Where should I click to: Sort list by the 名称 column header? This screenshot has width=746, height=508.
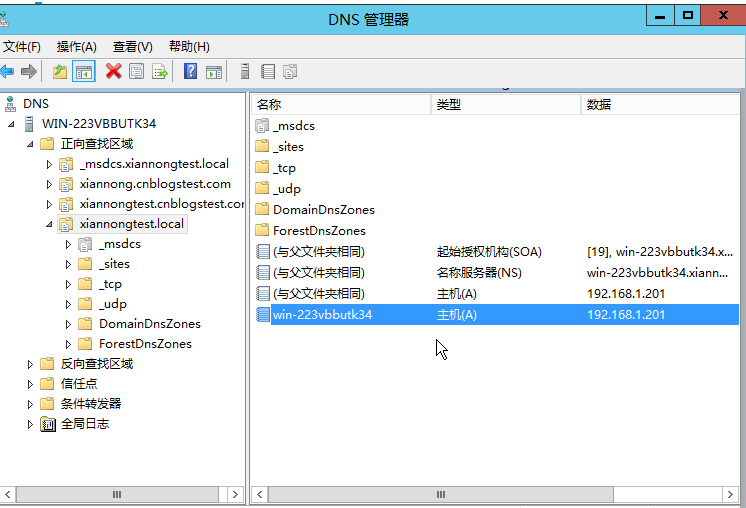tap(340, 104)
